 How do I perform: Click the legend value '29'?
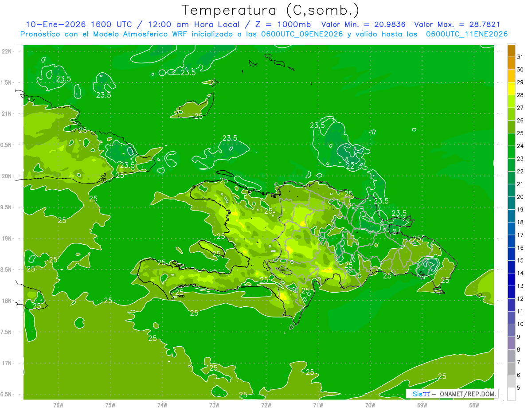520,82
